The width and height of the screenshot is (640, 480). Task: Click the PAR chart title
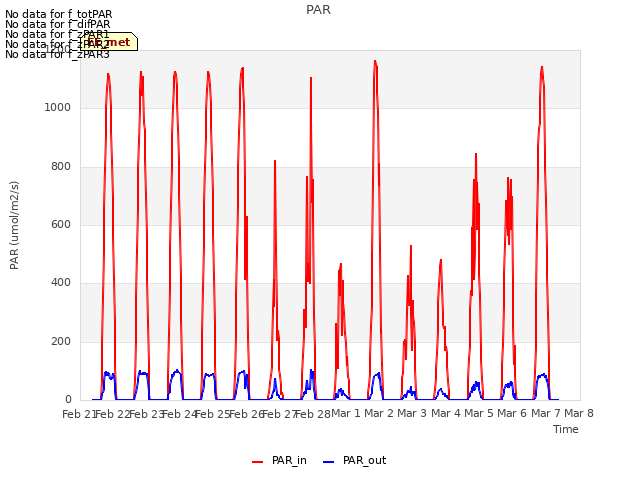pyautogui.click(x=318, y=10)
